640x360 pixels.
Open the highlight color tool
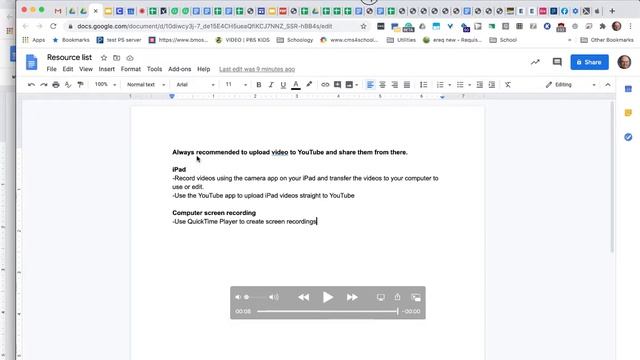pyautogui.click(x=309, y=84)
